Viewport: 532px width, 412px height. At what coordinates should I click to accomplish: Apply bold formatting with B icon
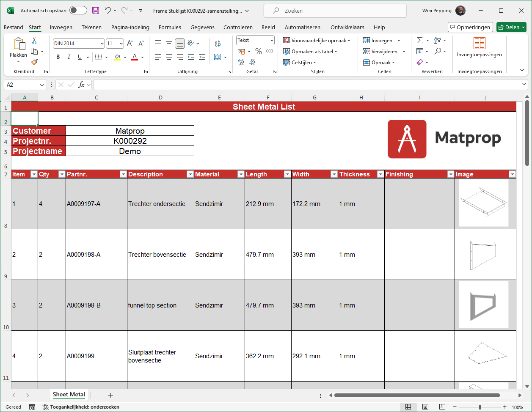[x=58, y=57]
